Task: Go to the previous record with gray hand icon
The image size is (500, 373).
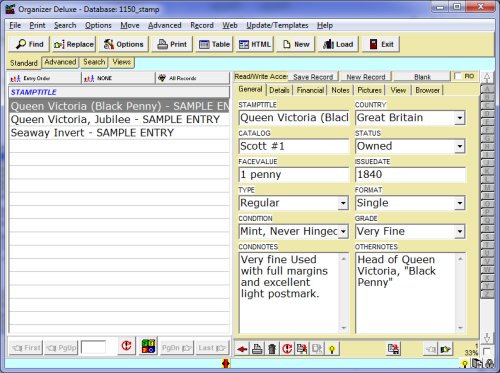Action: click(431, 349)
